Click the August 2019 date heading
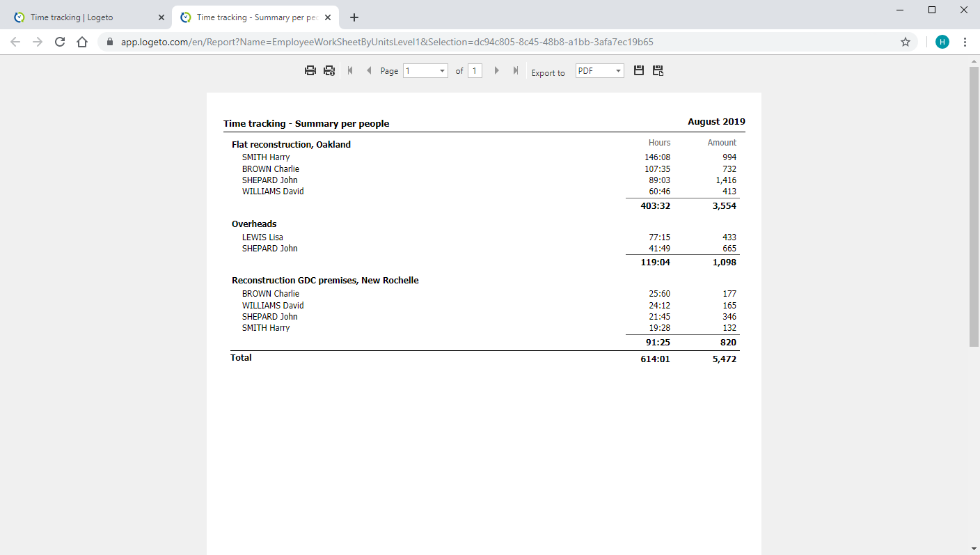 coord(716,121)
